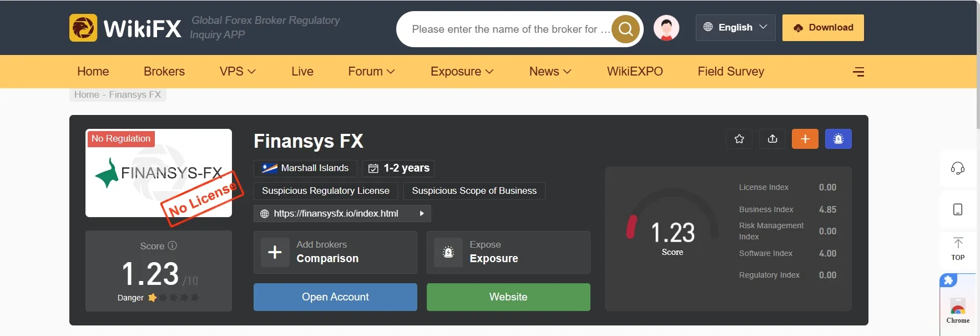Image resolution: width=980 pixels, height=336 pixels.
Task: Click the page vertical scrollbar
Action: [x=978, y=64]
